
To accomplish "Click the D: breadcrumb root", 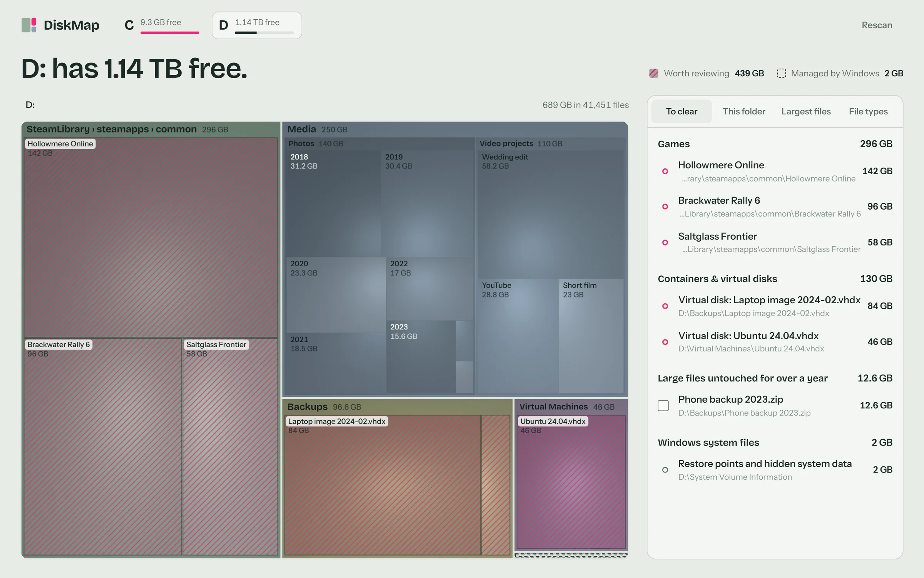I will pyautogui.click(x=30, y=105).
